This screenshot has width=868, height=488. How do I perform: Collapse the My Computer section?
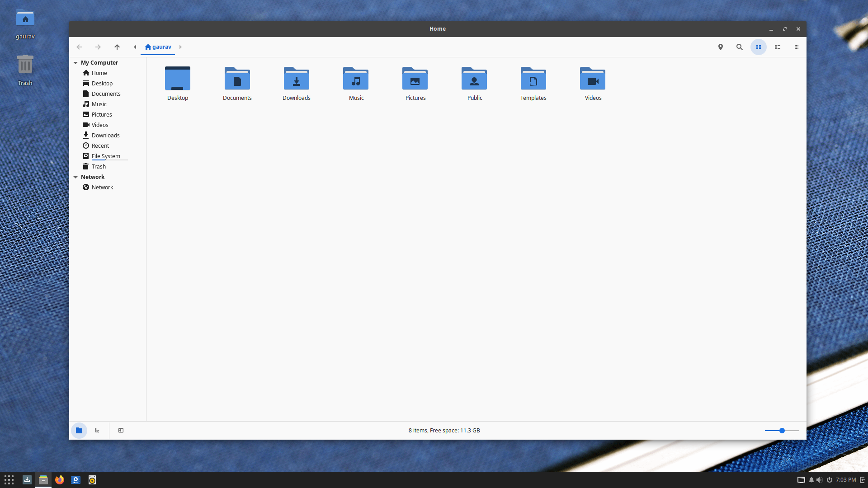[x=75, y=63]
